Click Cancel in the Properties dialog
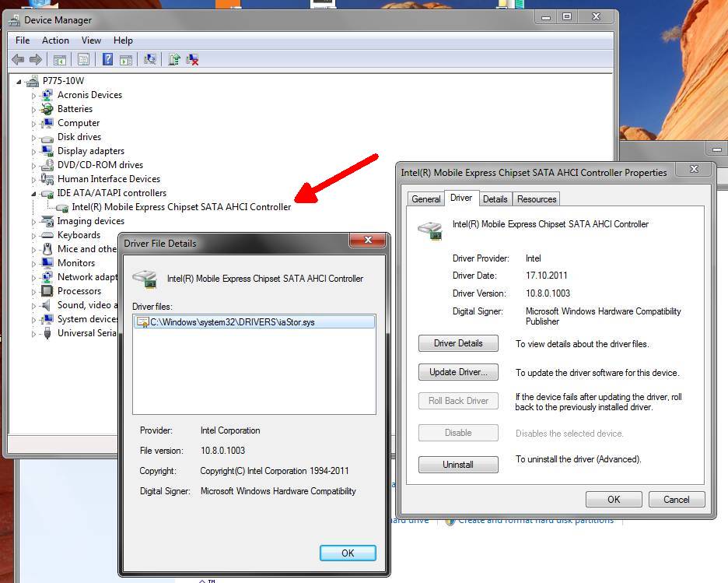The width and height of the screenshot is (728, 583). (x=677, y=500)
